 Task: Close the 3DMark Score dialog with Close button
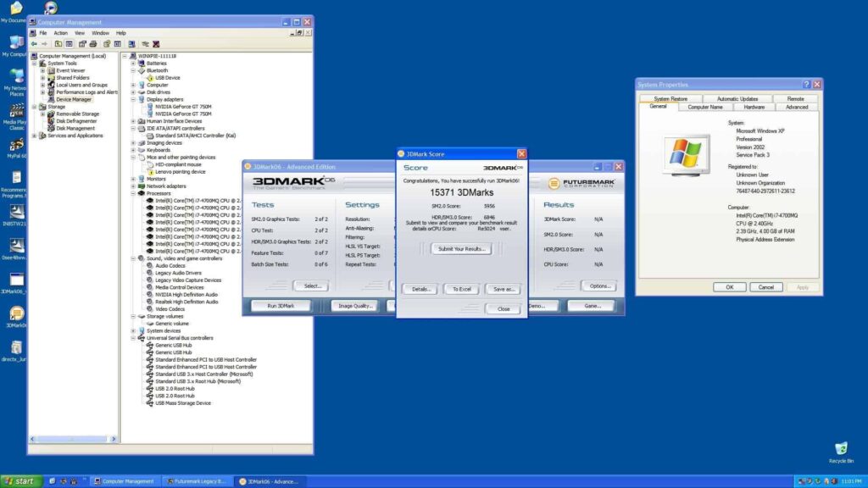(504, 308)
